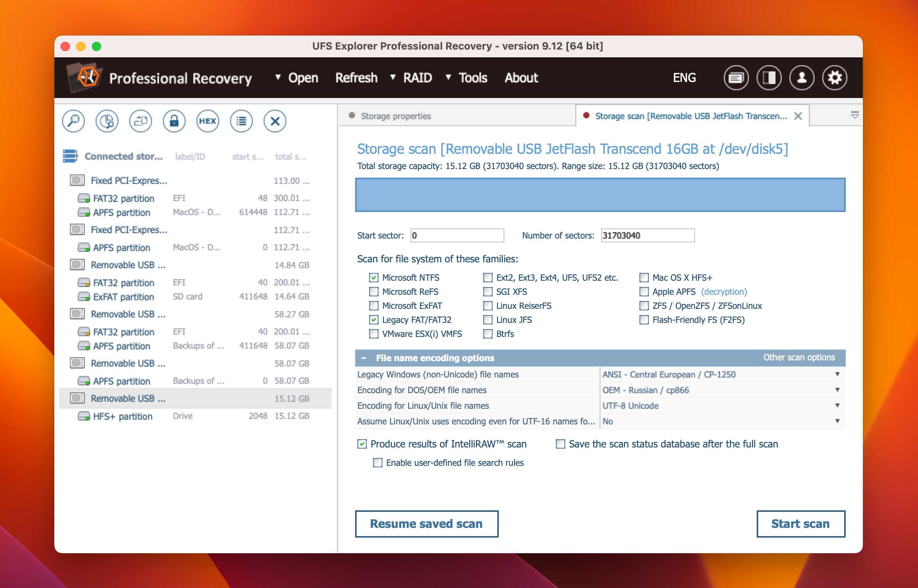
Task: Click the drive icon of 14.84 GB Removable USB
Action: tap(77, 265)
